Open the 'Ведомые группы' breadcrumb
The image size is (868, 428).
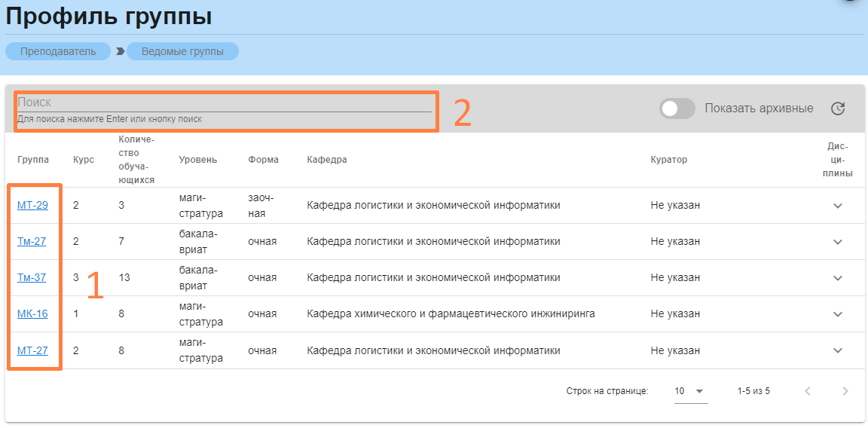(182, 51)
